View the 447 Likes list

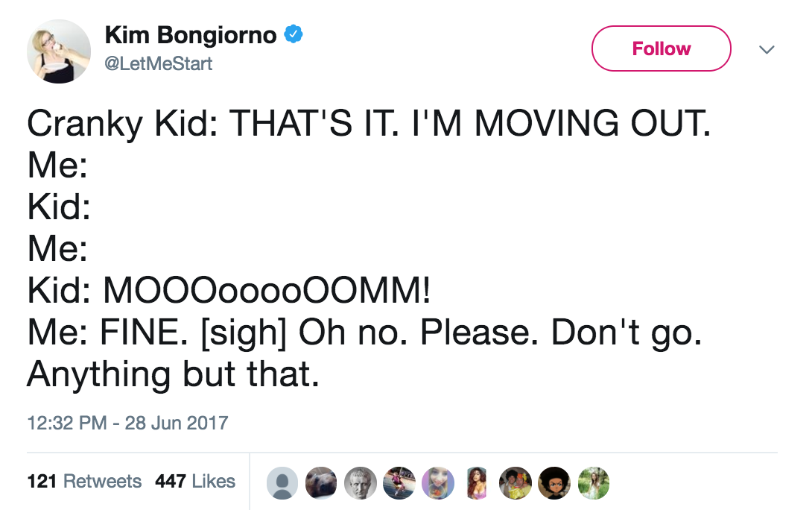(x=195, y=482)
